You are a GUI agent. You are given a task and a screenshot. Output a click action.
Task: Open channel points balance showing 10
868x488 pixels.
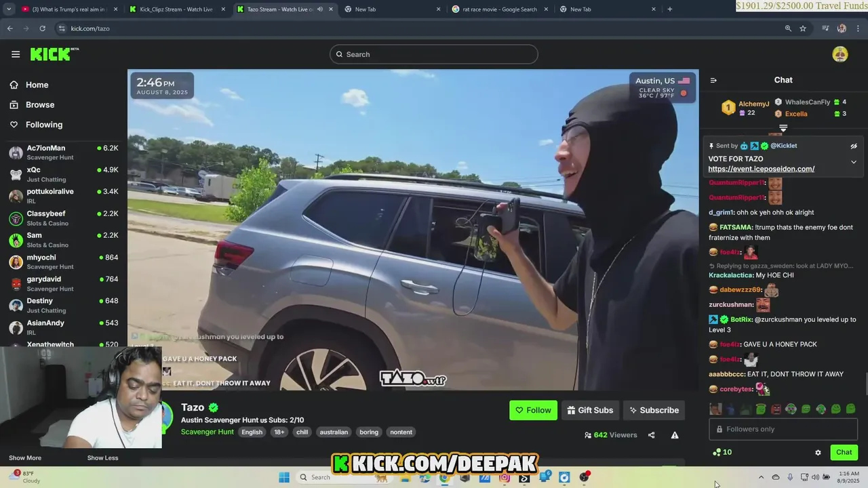point(722,452)
